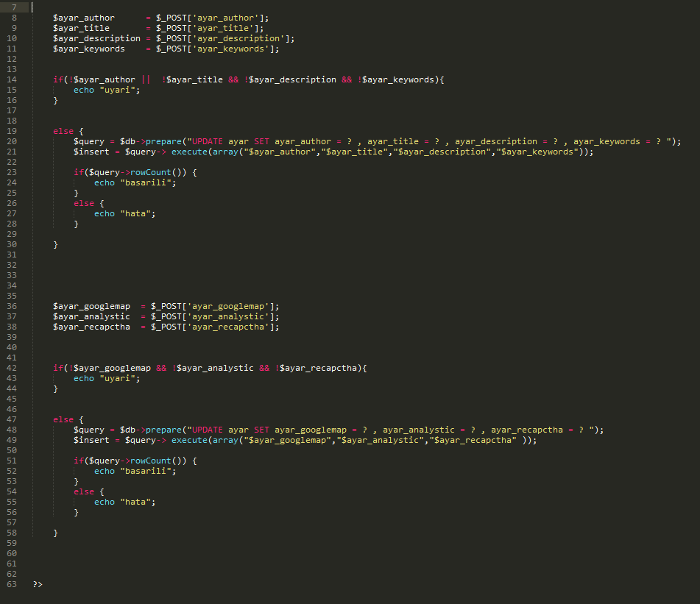Click closing brace on line 30
The width and height of the screenshot is (700, 604).
(55, 244)
